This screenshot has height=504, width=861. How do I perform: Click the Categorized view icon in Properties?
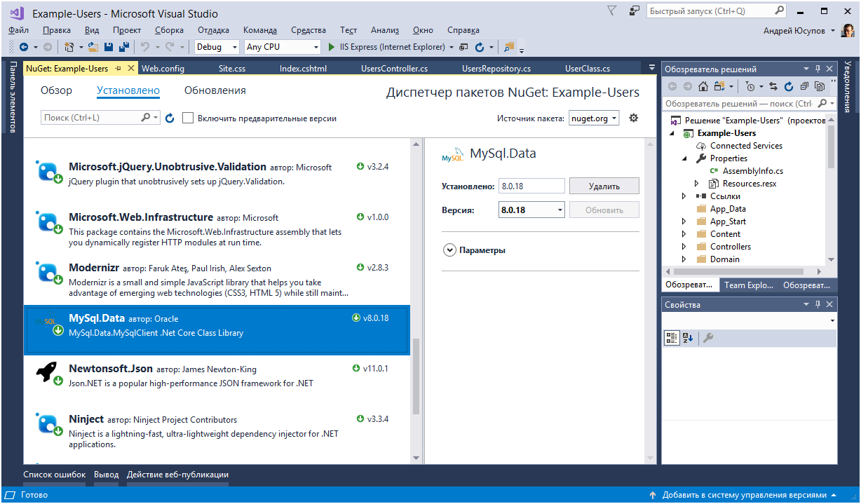[672, 338]
